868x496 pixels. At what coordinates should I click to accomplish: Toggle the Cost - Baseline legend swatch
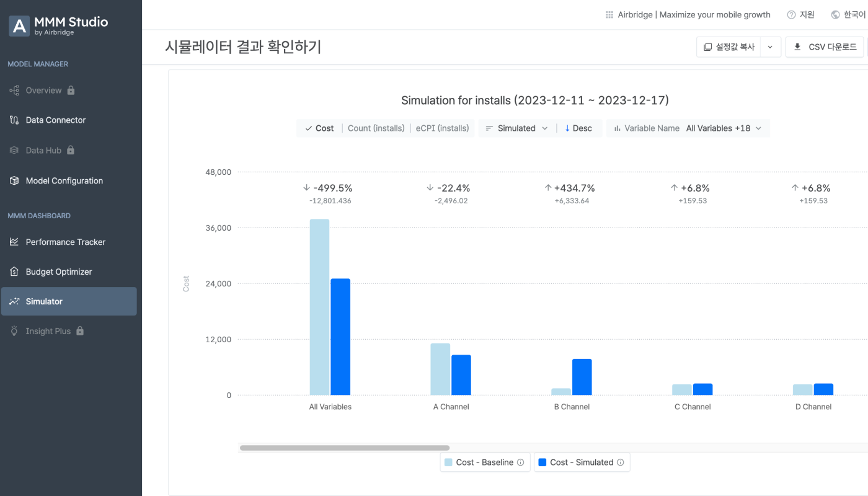pos(448,463)
